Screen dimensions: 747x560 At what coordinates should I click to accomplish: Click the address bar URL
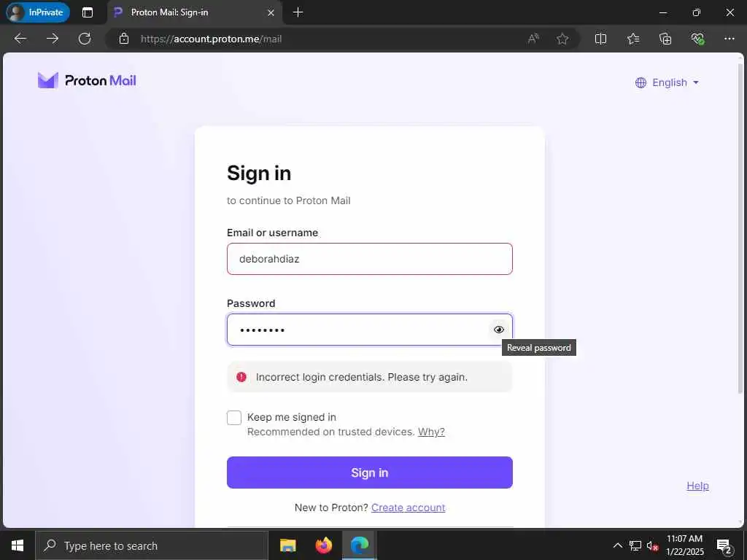211,39
